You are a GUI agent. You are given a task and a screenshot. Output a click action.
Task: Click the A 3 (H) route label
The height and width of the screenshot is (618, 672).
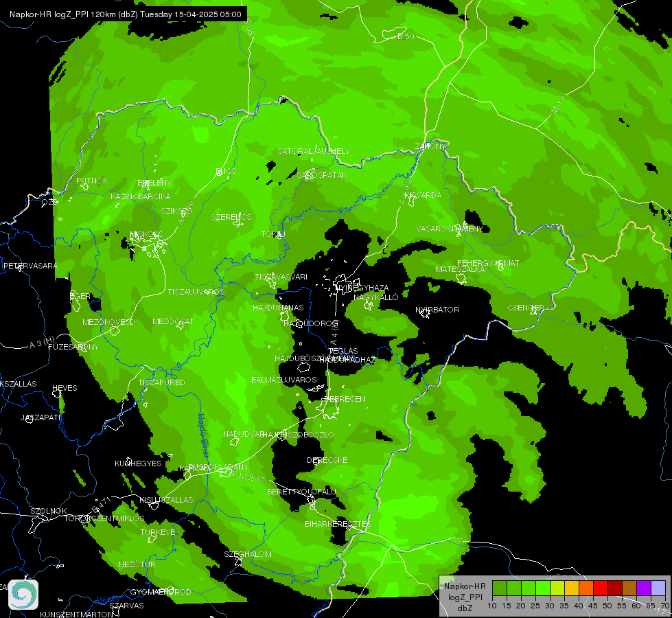coord(42,343)
